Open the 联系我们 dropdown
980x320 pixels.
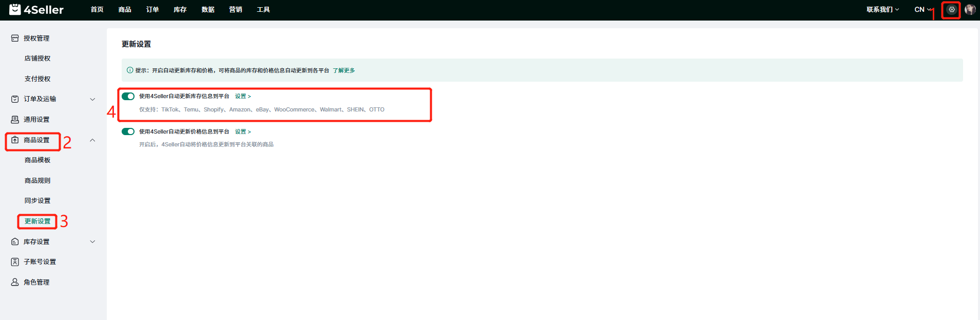[x=882, y=10]
